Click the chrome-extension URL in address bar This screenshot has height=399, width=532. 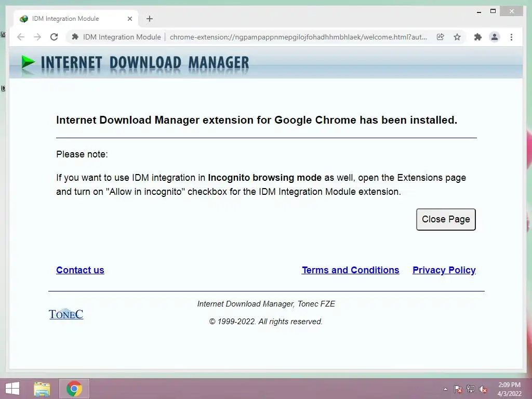click(x=299, y=37)
